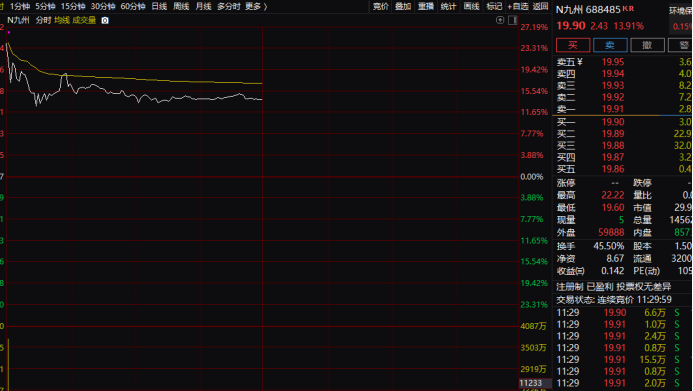Click the camera snapshot icon
The height and width of the screenshot is (391, 693).
coord(105,20)
